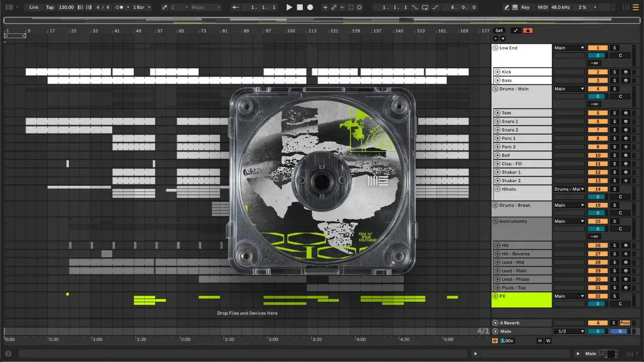Click the Stop button in the transport

(300, 8)
